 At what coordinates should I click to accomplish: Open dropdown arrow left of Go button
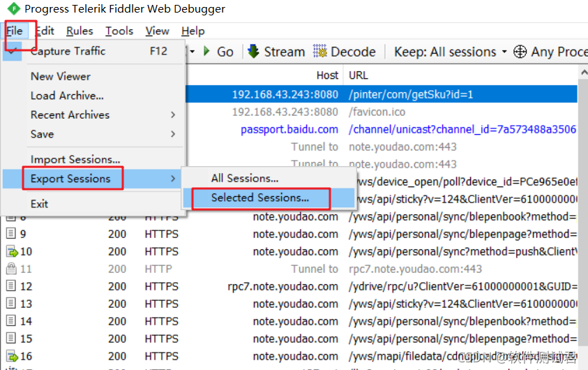click(x=192, y=52)
